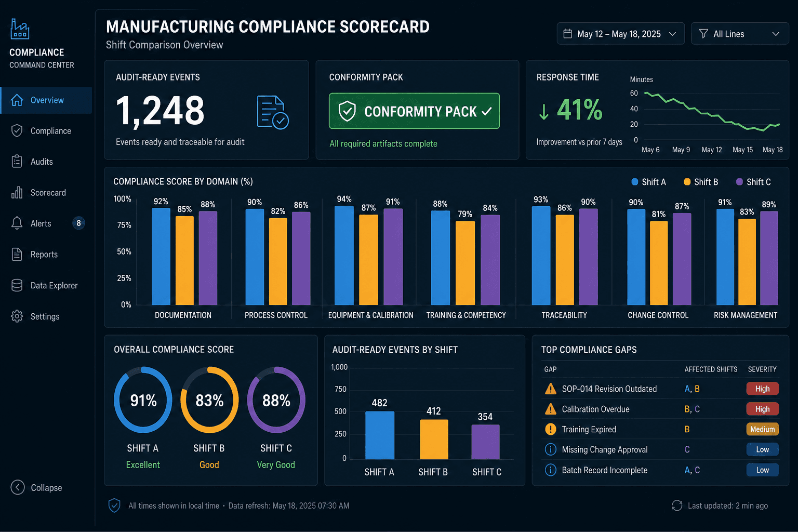
Task: Click alert icon for Training Expired
Action: (x=550, y=429)
